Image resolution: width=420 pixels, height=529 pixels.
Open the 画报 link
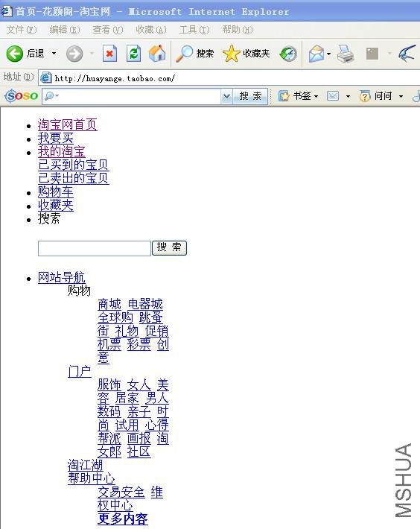pyautogui.click(x=139, y=438)
